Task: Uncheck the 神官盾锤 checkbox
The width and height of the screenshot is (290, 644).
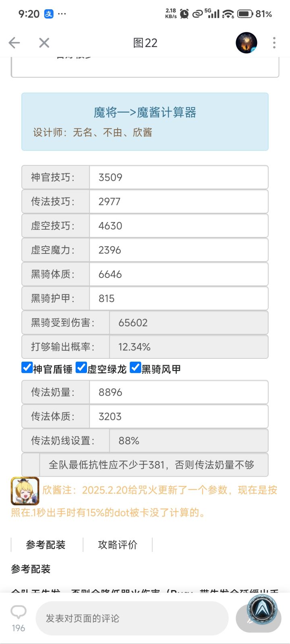Action: point(27,368)
